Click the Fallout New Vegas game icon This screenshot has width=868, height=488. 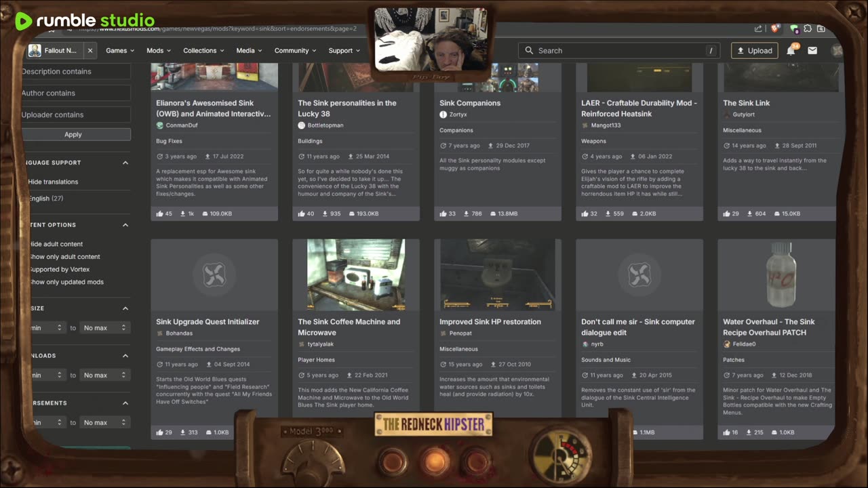(x=35, y=50)
